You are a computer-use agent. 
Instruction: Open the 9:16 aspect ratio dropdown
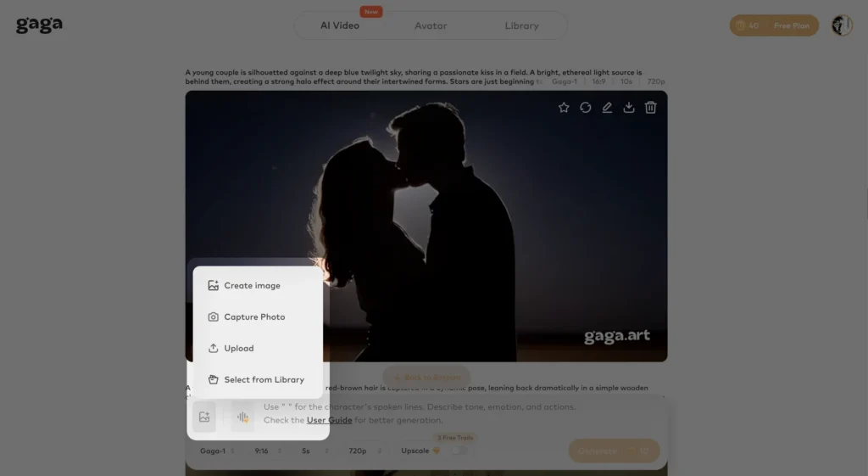268,451
